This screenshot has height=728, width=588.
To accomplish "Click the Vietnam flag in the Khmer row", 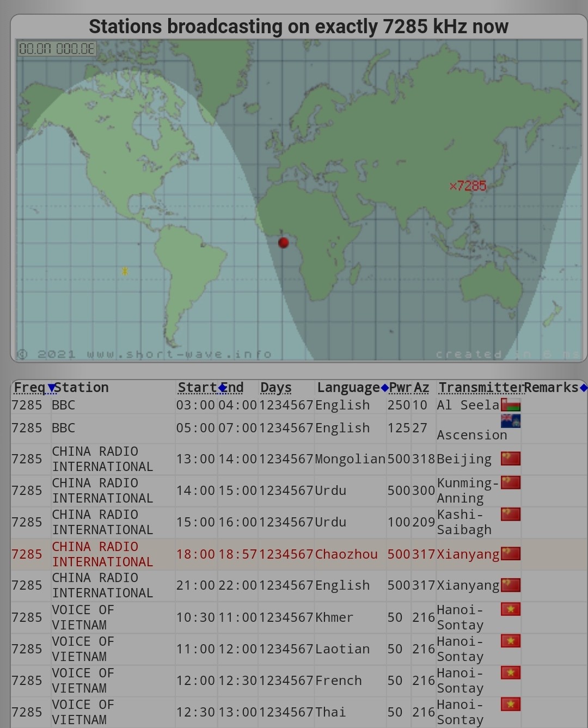I will [x=511, y=609].
